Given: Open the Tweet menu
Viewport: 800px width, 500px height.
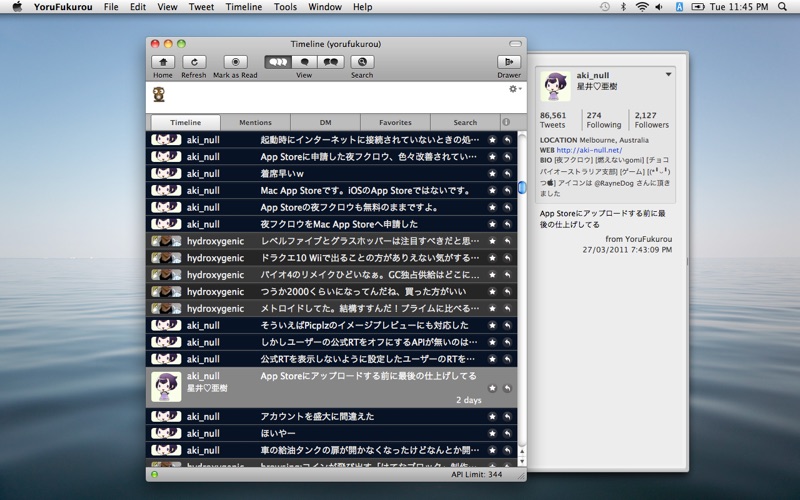Looking at the screenshot, I should pos(201,7).
